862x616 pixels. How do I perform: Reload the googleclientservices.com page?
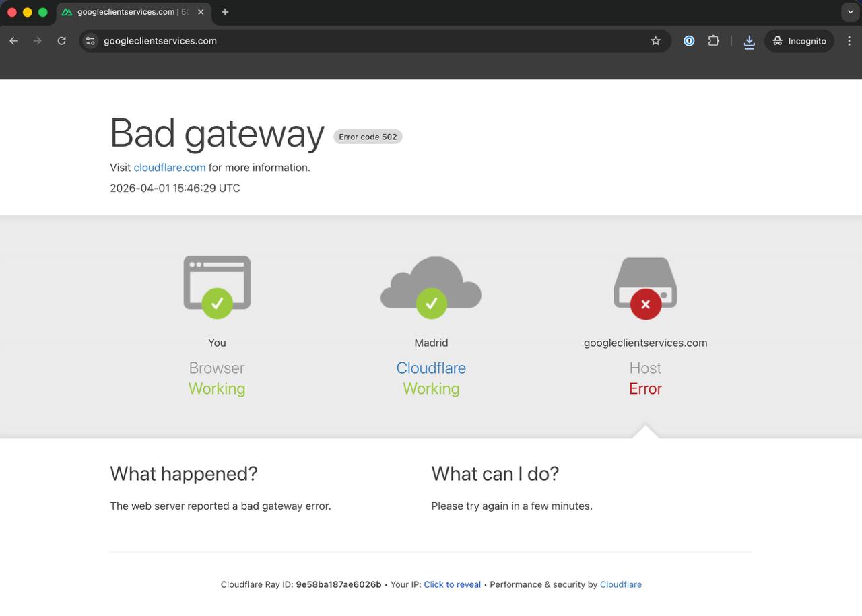[x=61, y=40]
